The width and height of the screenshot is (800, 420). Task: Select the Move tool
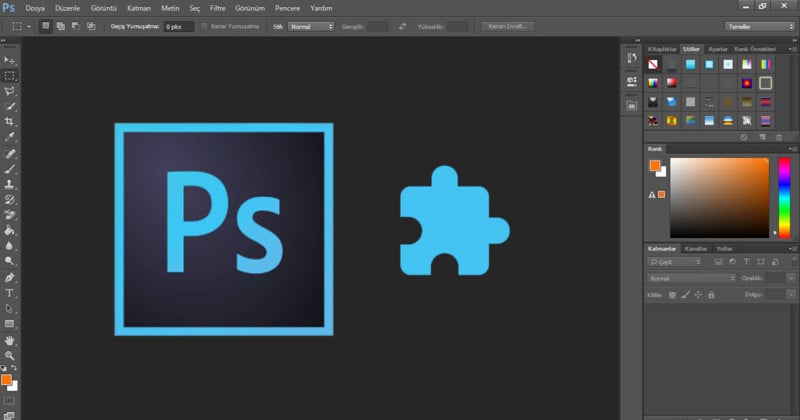point(9,60)
